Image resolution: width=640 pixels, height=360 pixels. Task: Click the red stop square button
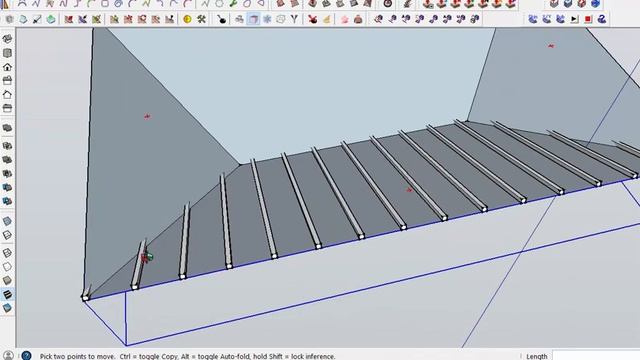(588, 19)
